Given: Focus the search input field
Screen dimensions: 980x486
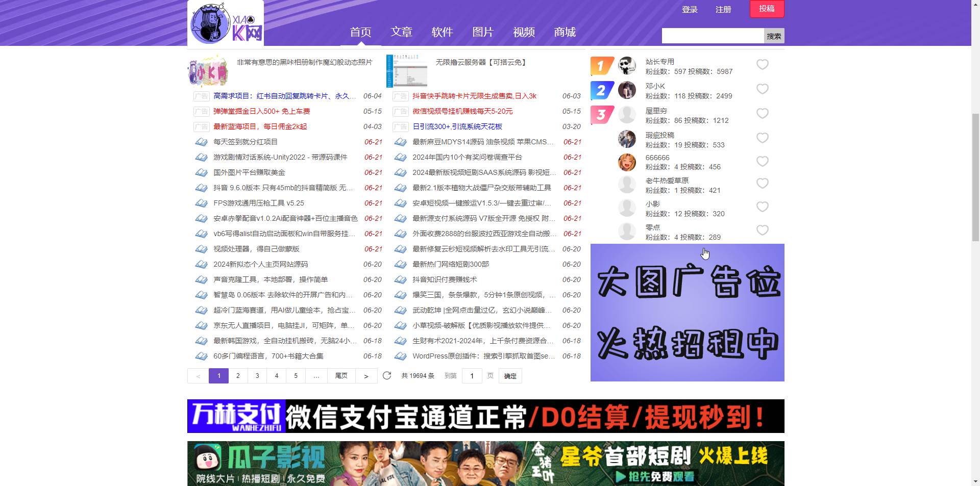Looking at the screenshot, I should click(x=713, y=36).
